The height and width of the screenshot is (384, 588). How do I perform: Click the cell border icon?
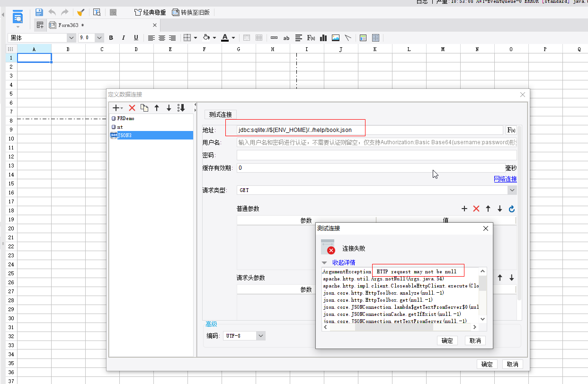187,38
